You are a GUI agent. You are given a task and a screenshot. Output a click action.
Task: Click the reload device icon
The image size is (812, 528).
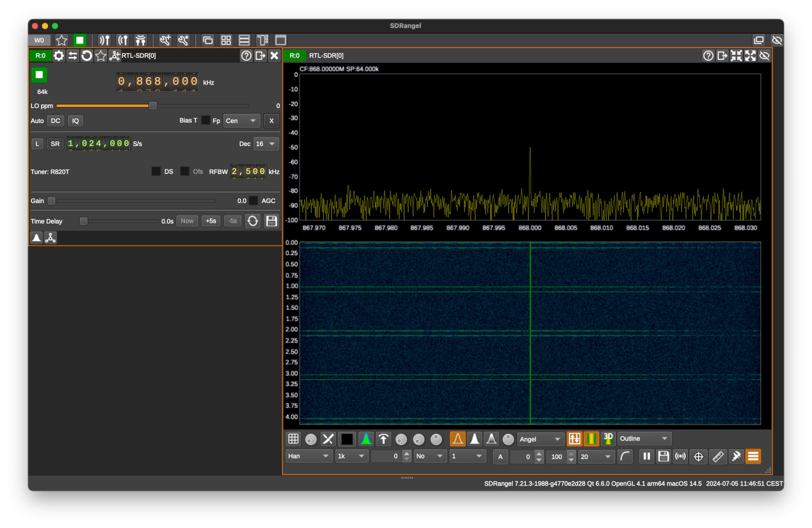(x=86, y=55)
